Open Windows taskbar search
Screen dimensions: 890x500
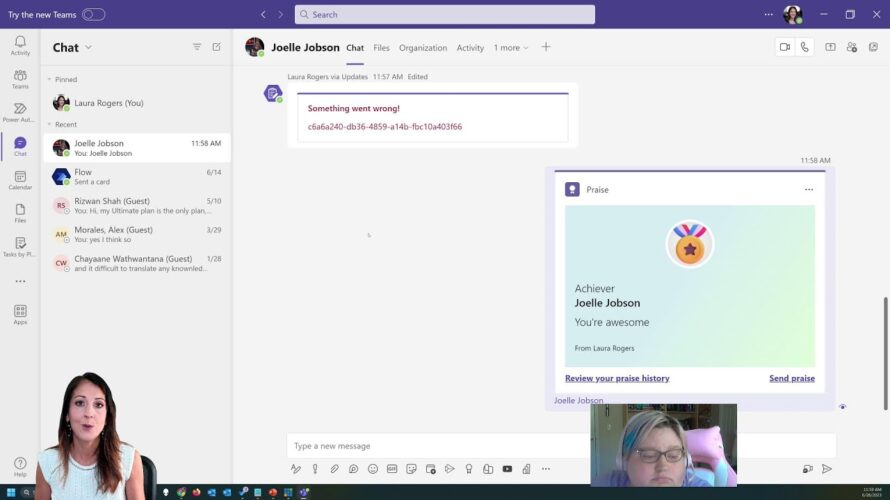pyautogui.click(x=26, y=492)
